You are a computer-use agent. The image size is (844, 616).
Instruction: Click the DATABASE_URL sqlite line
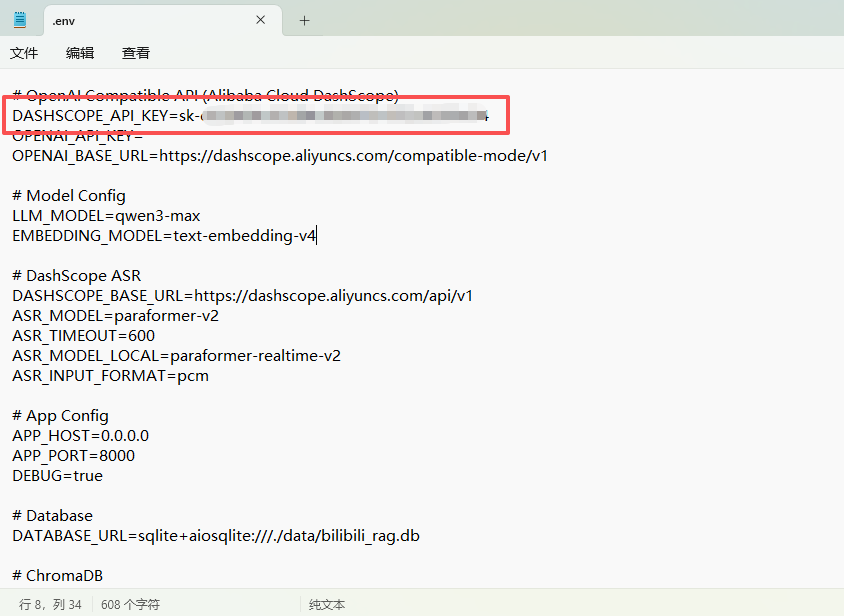click(x=216, y=536)
